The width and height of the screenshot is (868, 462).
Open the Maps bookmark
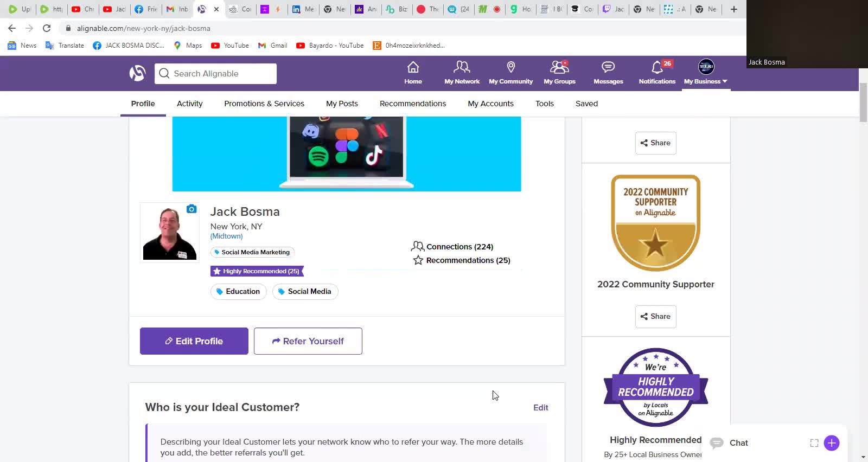(188, 46)
